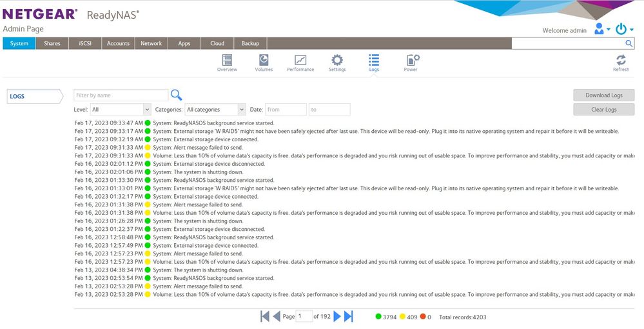Switch to the Network tab
The width and height of the screenshot is (644, 329).
click(x=151, y=43)
